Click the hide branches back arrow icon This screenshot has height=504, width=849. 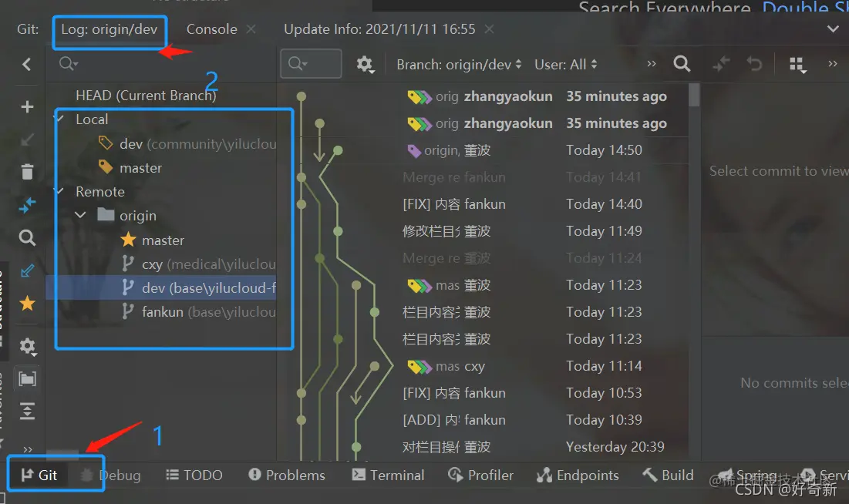[x=27, y=65]
